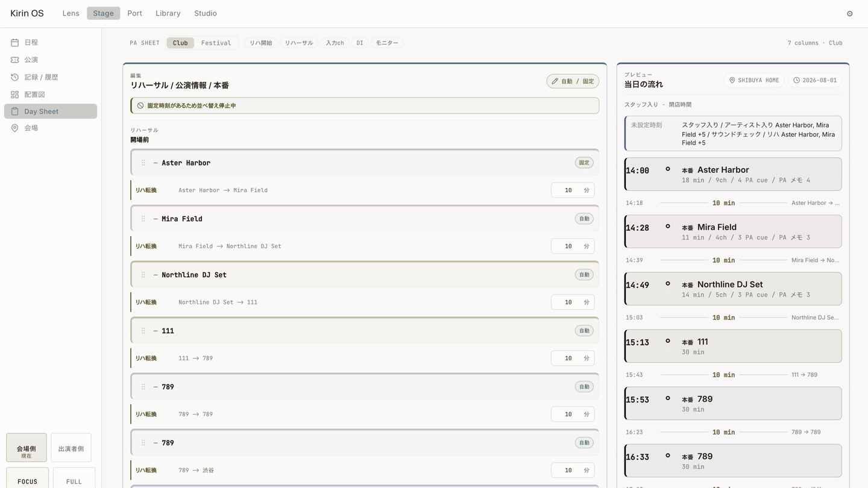This screenshot has width=868, height=488.
Task: Click the Aster Harbor changeover minutes field
Action: point(573,190)
